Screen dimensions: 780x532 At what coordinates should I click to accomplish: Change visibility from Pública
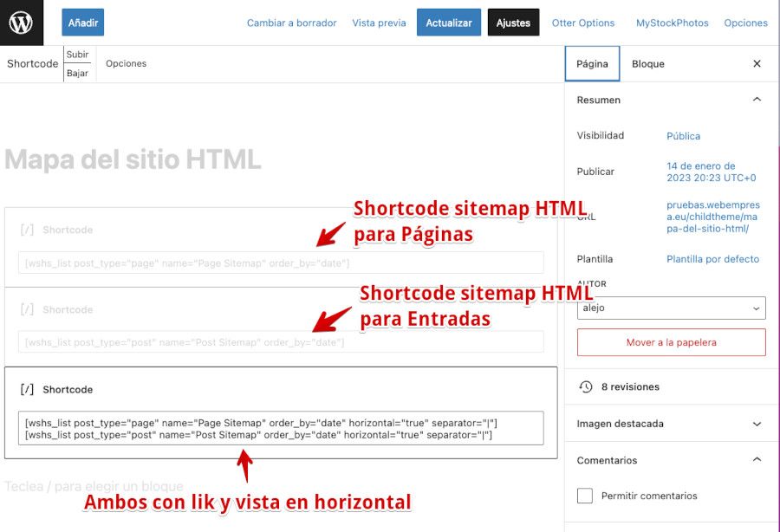click(x=683, y=136)
